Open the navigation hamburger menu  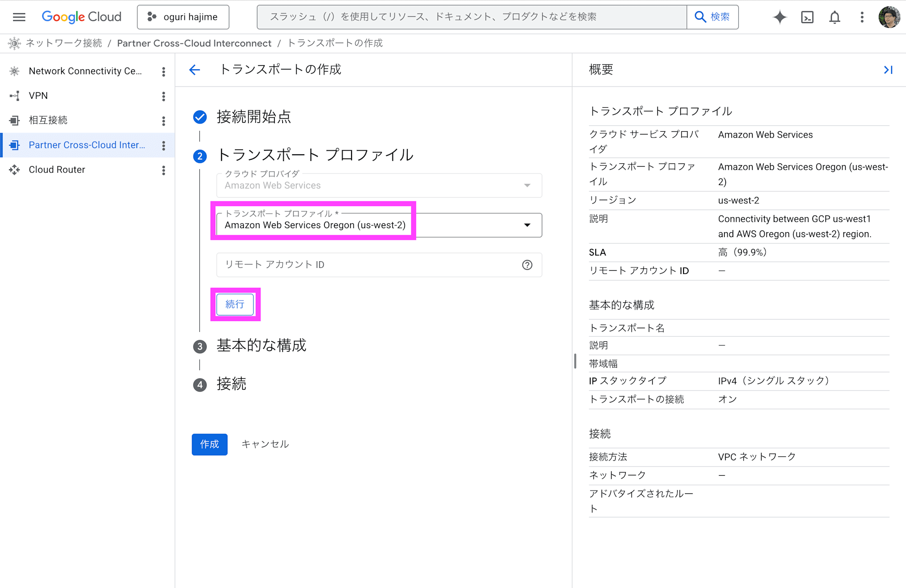pyautogui.click(x=19, y=17)
